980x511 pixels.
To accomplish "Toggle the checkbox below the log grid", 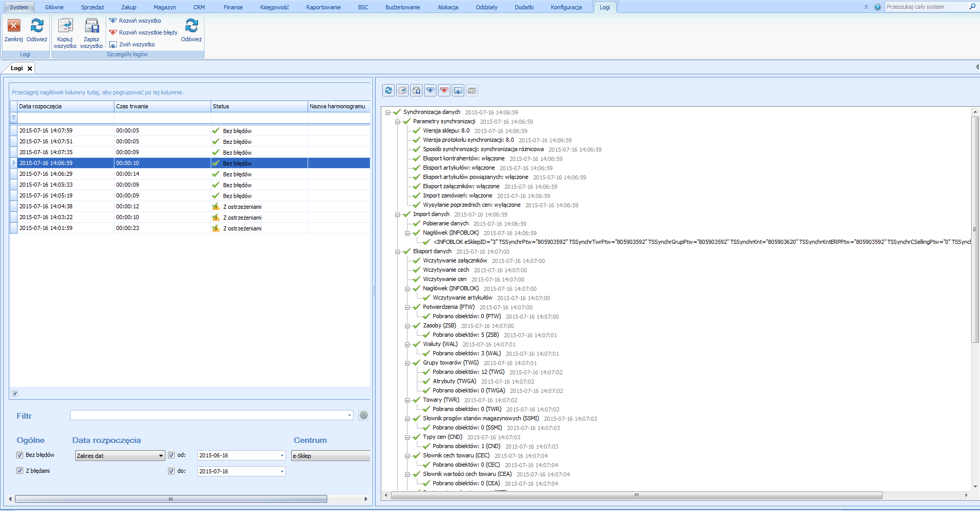I will (x=15, y=393).
